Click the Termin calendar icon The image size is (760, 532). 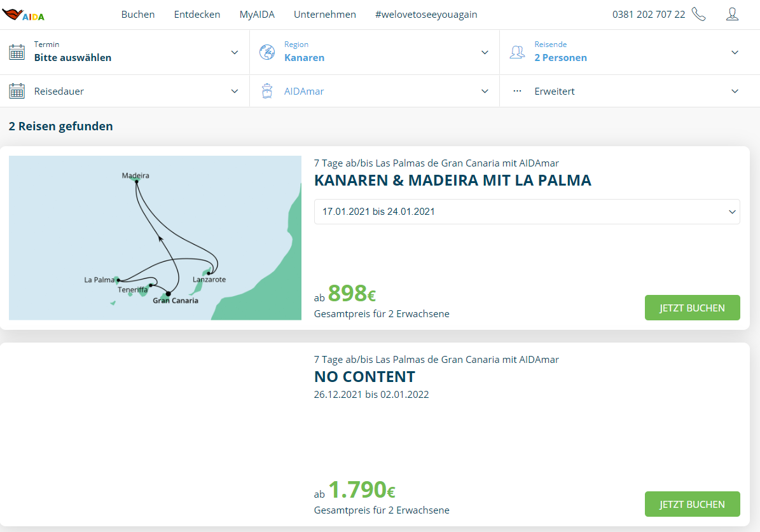pos(17,52)
